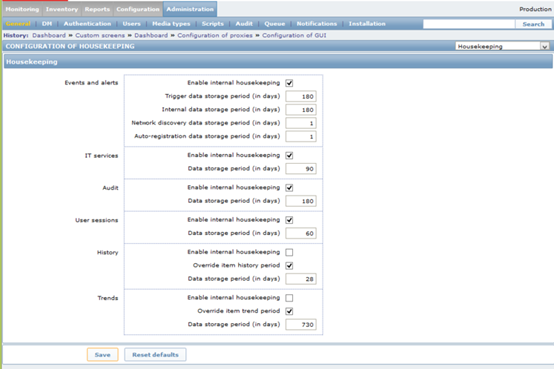This screenshot has height=369, width=554.
Task: Go to the Configuration tab
Action: [x=138, y=9]
